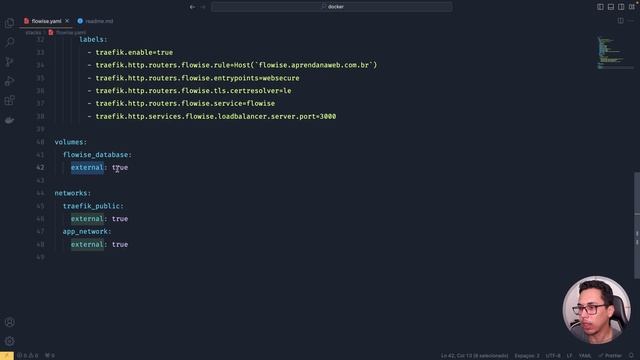The width and height of the screenshot is (640, 360).
Task: Change the LF end of line sequence
Action: [570, 356]
